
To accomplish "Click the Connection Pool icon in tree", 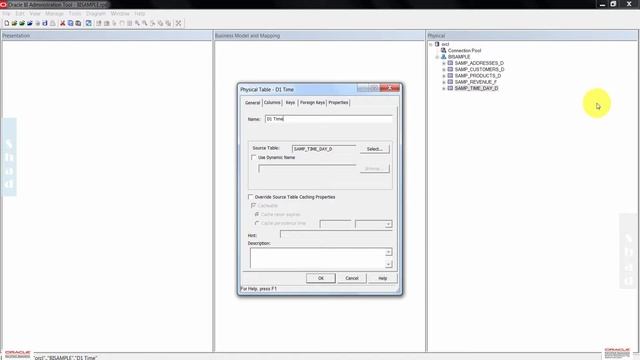I will pos(444,50).
